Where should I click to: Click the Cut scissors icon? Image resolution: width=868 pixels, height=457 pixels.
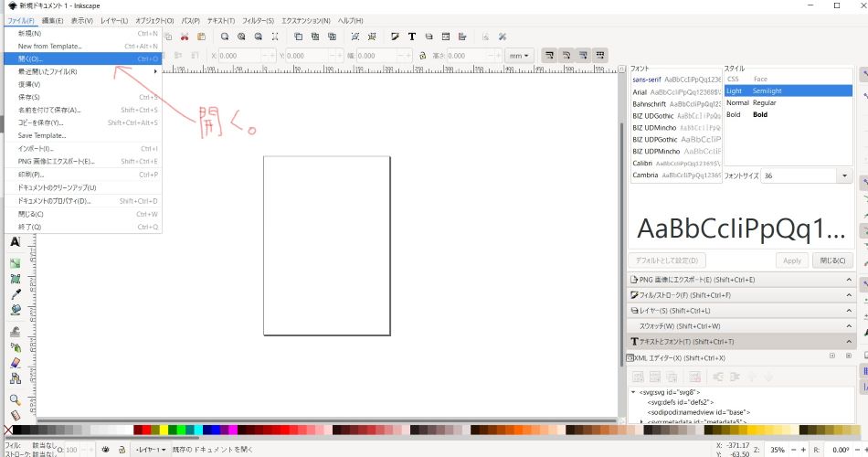point(185,37)
